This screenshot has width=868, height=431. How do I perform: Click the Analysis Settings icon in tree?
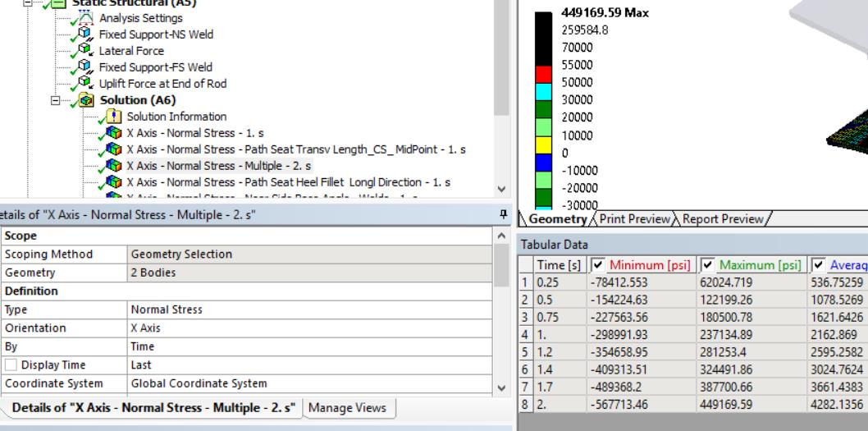(x=85, y=18)
